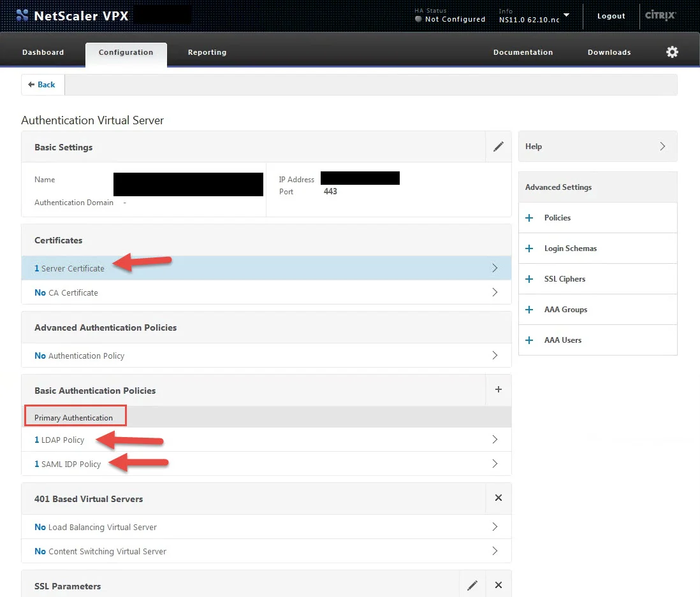Screen dimensions: 700x597
Task: Click the Logout button
Action: (x=611, y=16)
